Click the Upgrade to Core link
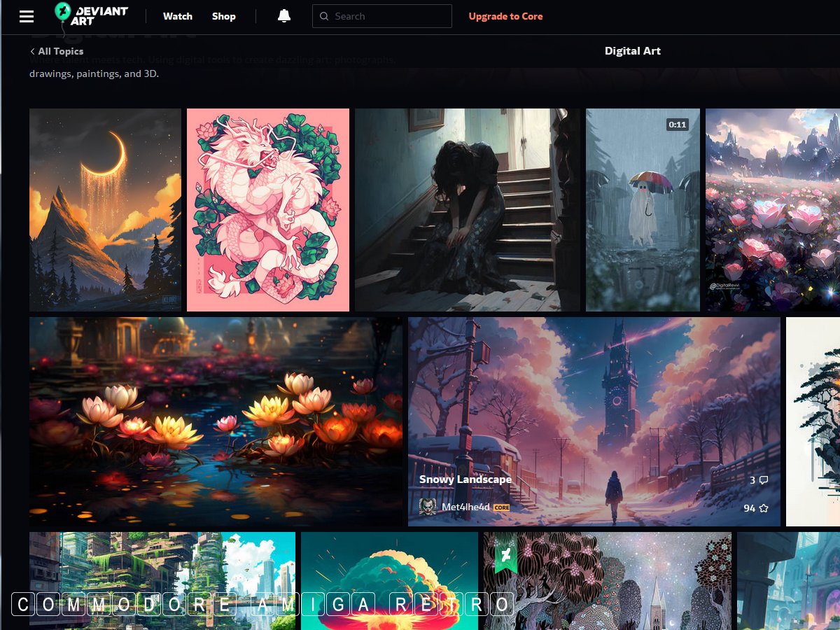840x630 pixels. click(x=505, y=16)
